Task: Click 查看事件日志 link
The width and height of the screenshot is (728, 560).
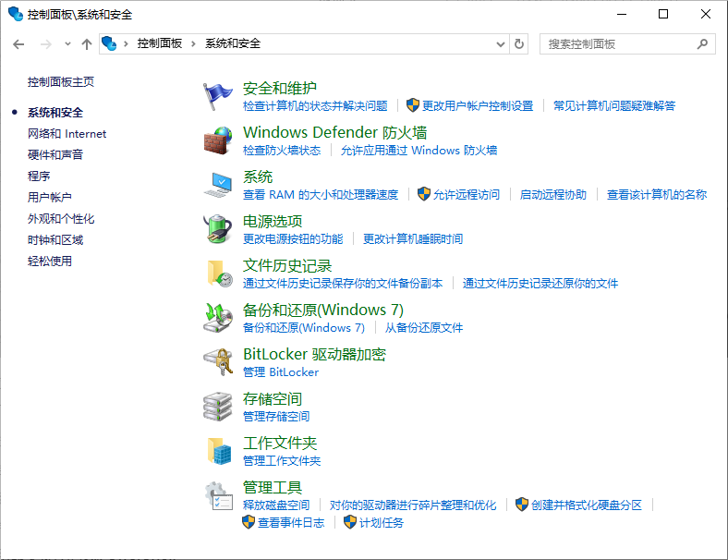Action: click(x=291, y=523)
